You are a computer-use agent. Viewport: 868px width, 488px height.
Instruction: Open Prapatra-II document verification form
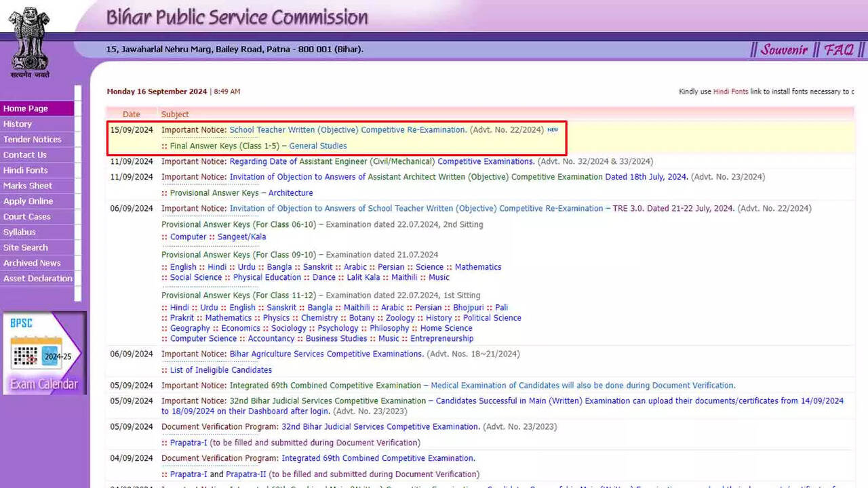(246, 474)
